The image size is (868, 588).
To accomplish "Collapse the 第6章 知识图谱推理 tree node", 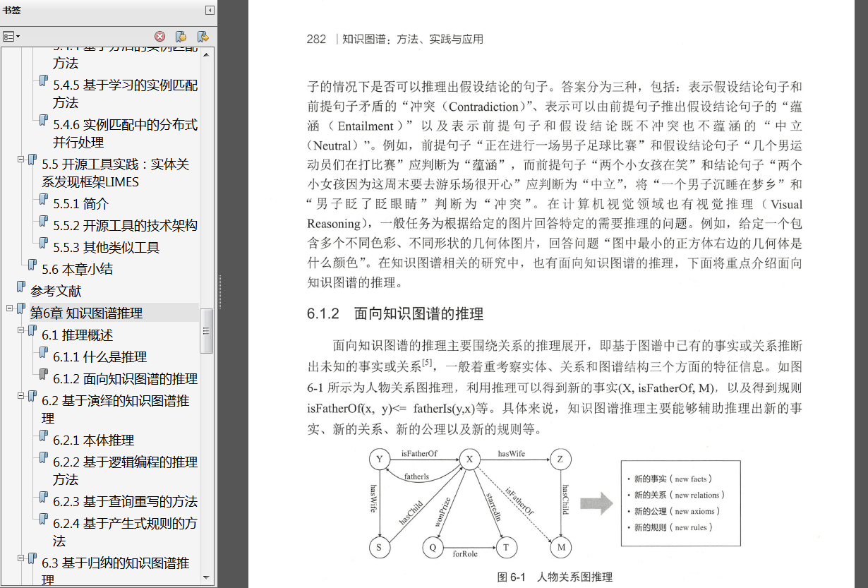I will [x=10, y=308].
